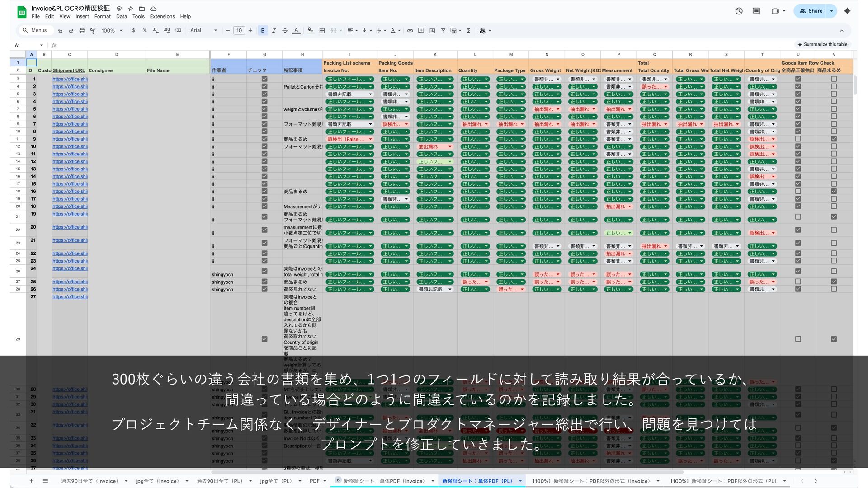Apply strikethrough formatting
Viewport: 868px width, 488px height.
285,31
